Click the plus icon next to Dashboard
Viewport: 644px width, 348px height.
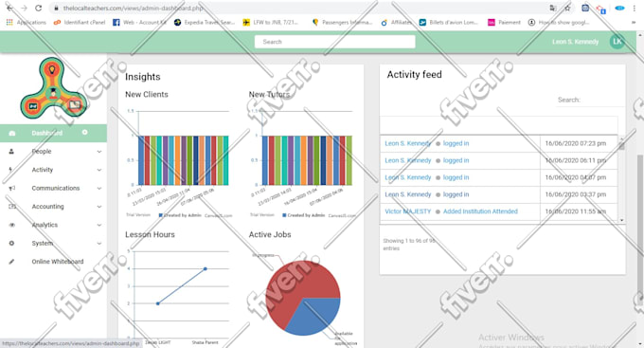[x=84, y=132]
